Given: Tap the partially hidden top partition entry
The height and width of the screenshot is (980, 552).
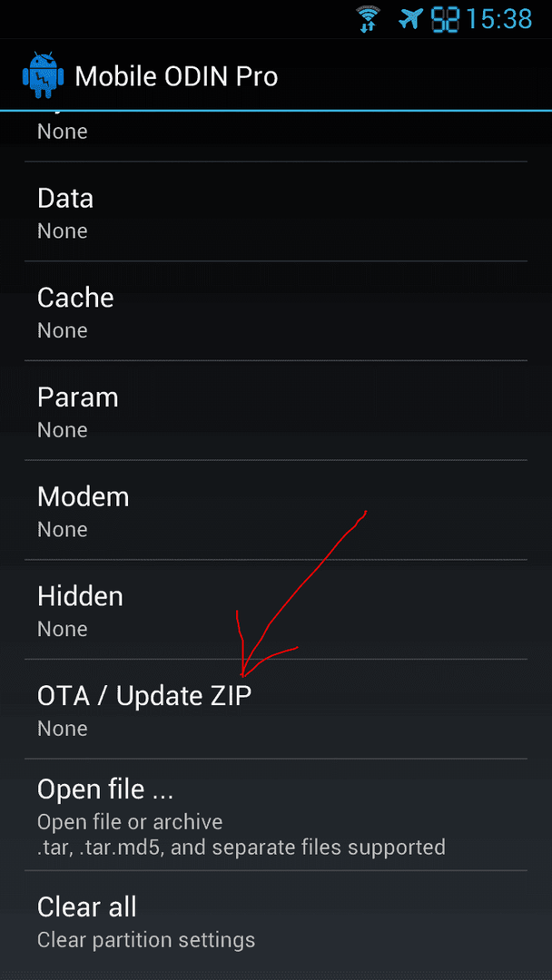Looking at the screenshot, I should [x=276, y=136].
